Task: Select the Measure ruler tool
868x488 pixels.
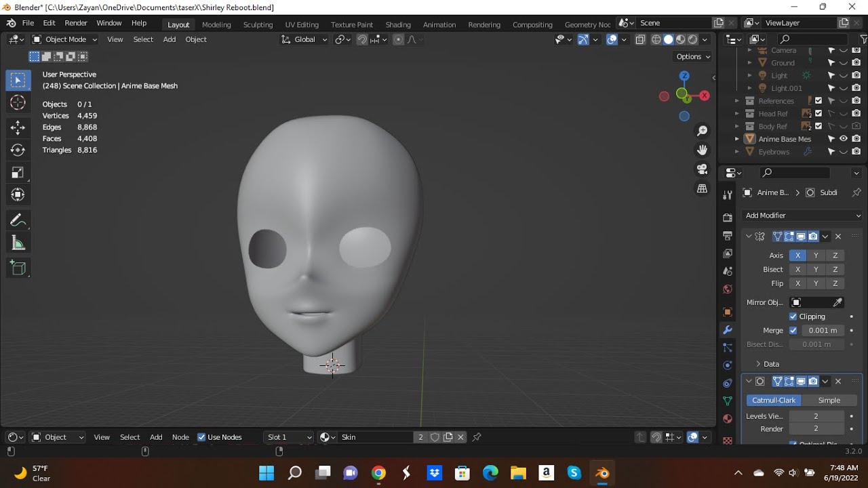Action: point(18,243)
